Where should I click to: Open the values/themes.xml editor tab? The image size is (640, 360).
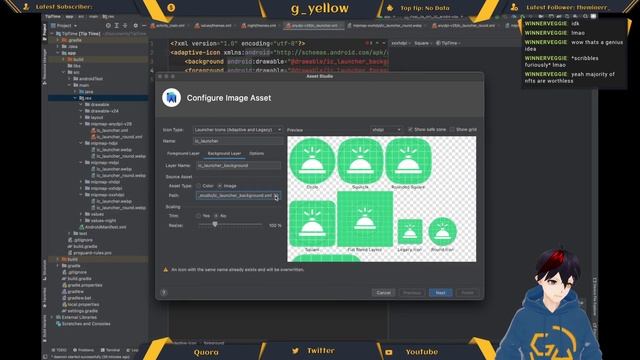[213, 26]
